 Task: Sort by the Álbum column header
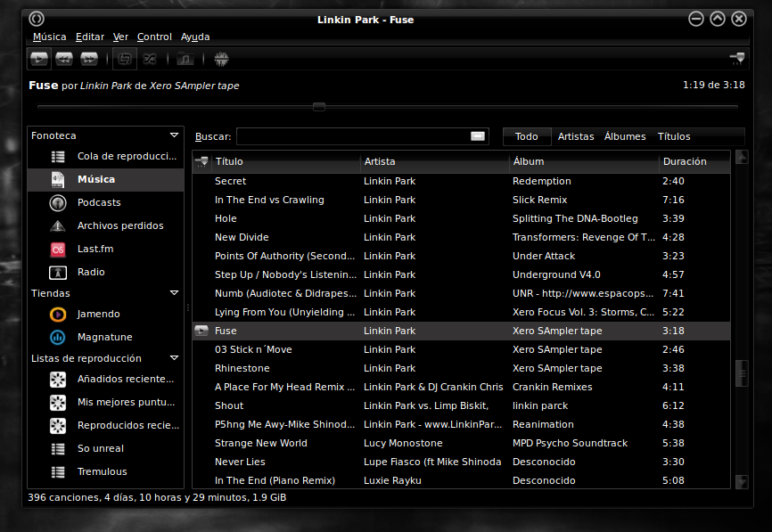tap(584, 161)
